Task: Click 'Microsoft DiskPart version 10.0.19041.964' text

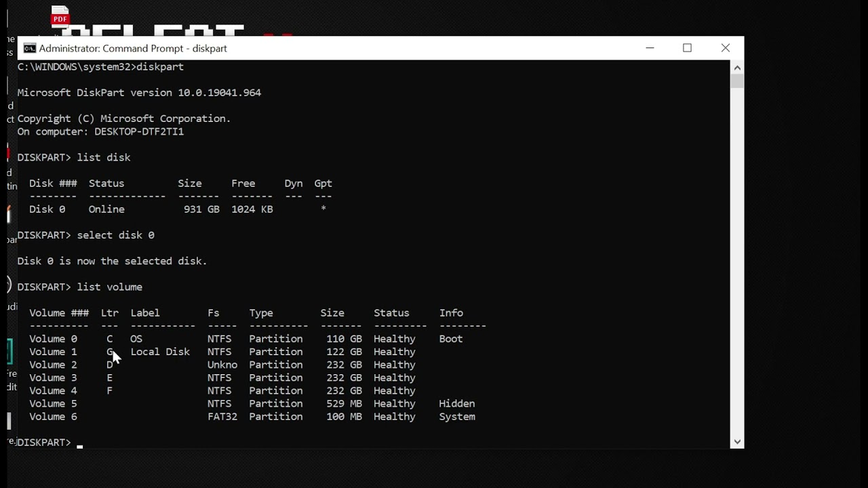Action: point(139,92)
